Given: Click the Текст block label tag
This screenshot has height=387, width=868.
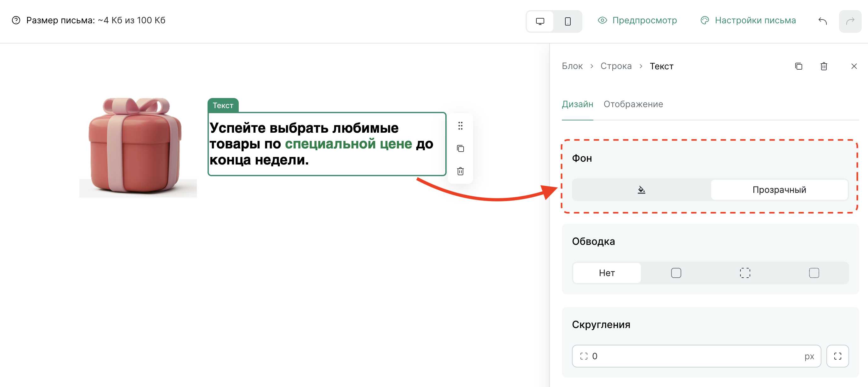Looking at the screenshot, I should [223, 105].
